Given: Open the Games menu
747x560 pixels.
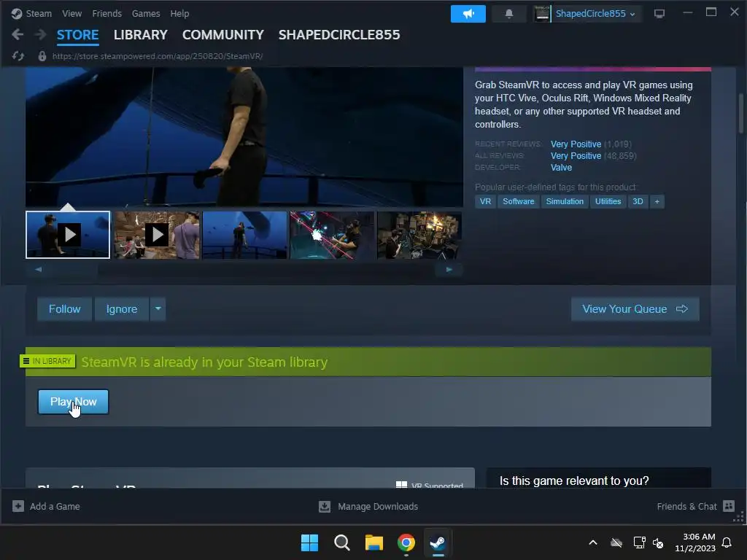Looking at the screenshot, I should (146, 14).
